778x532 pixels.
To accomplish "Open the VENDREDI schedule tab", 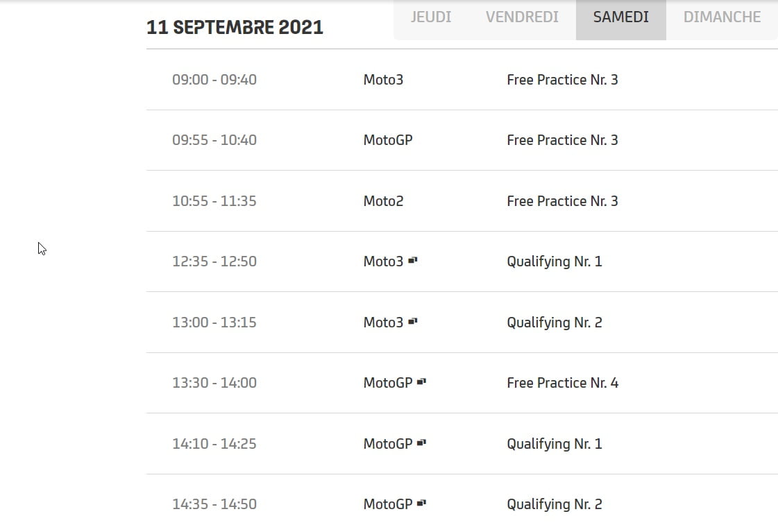I will click(x=522, y=17).
